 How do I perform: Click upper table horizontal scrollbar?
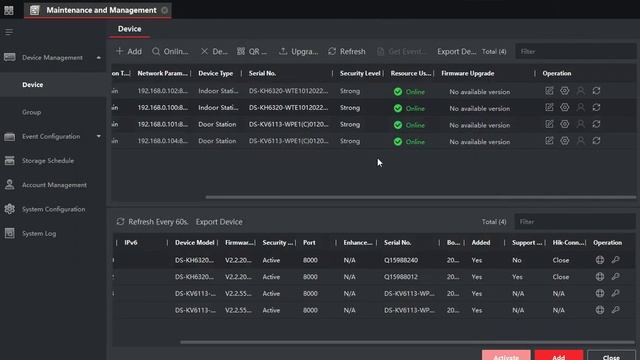pyautogui.click(x=420, y=197)
